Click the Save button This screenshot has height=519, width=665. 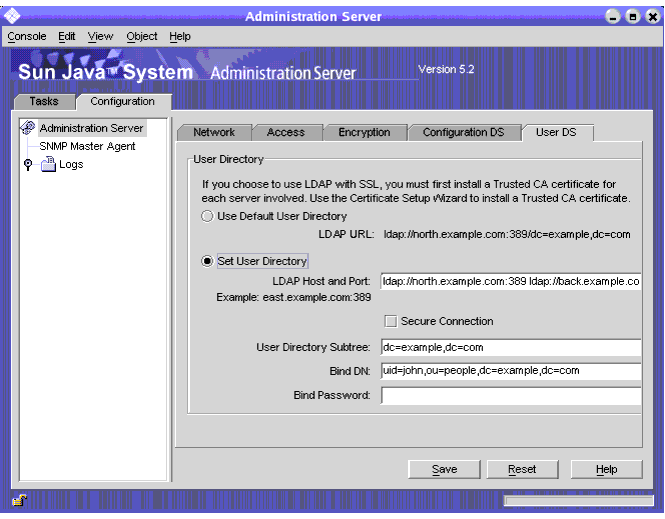[x=444, y=469]
